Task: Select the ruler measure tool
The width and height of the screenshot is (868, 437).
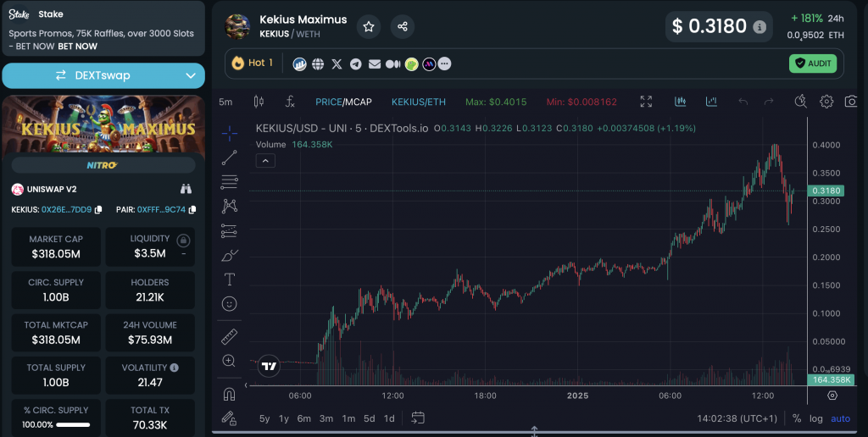Action: (229, 336)
